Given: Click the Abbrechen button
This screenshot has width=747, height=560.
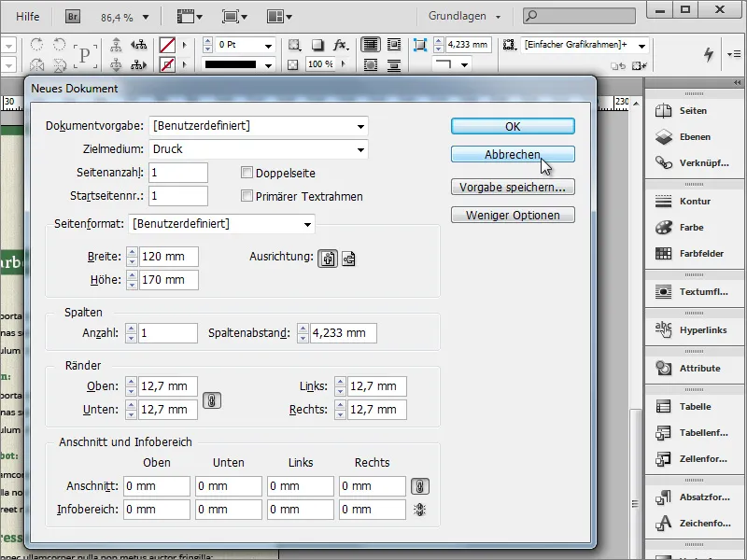Looking at the screenshot, I should (513, 154).
